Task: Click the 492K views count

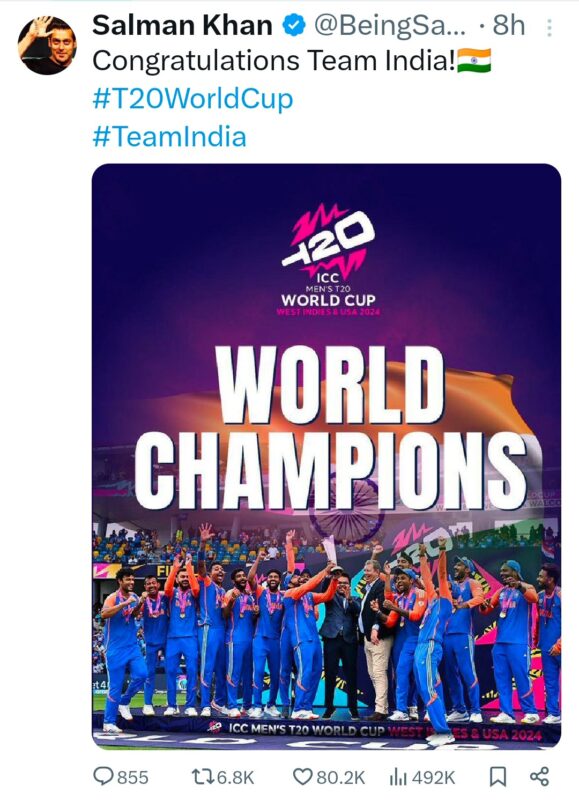Action: [433, 778]
